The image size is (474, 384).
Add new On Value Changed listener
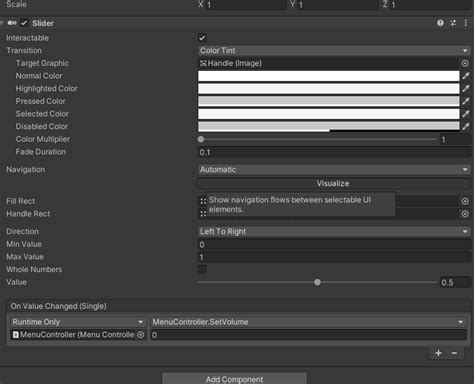438,353
